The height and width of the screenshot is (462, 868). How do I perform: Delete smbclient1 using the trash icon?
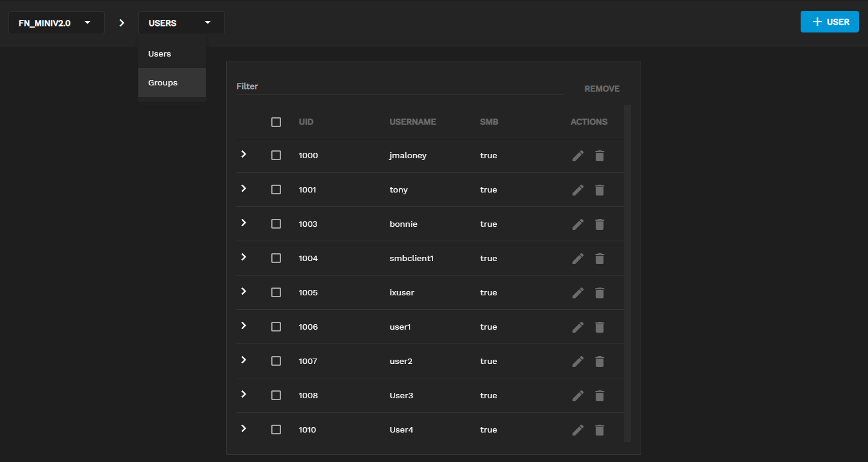[x=599, y=259]
